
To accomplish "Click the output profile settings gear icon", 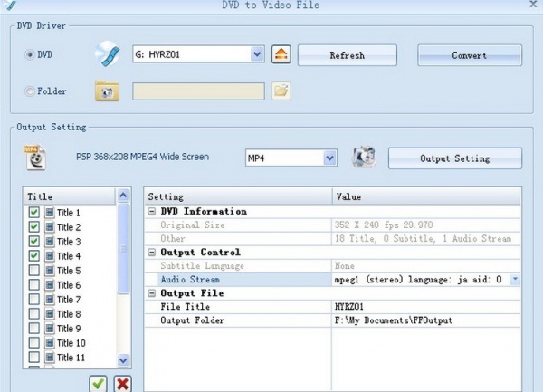I will click(363, 158).
